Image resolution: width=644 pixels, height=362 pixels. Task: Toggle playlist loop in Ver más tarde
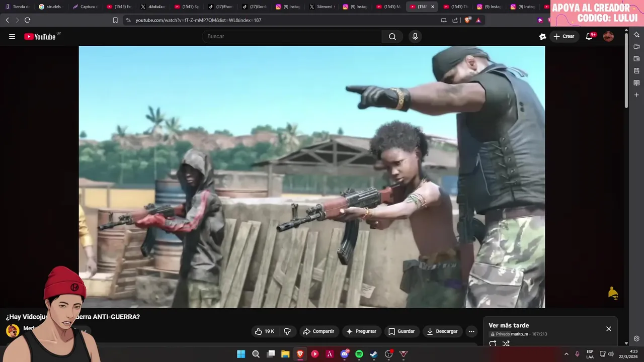[493, 344]
